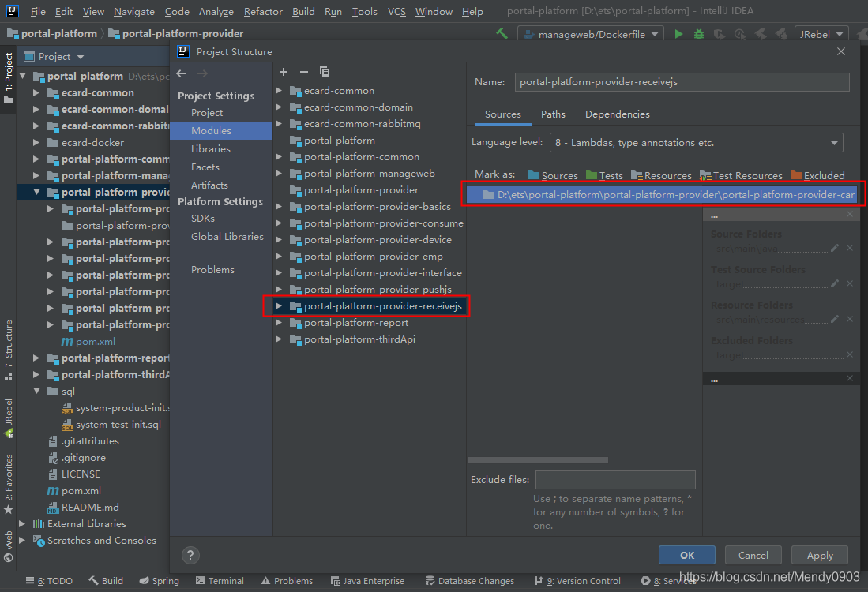Remove selected module with minus icon
The width and height of the screenshot is (868, 592).
303,72
